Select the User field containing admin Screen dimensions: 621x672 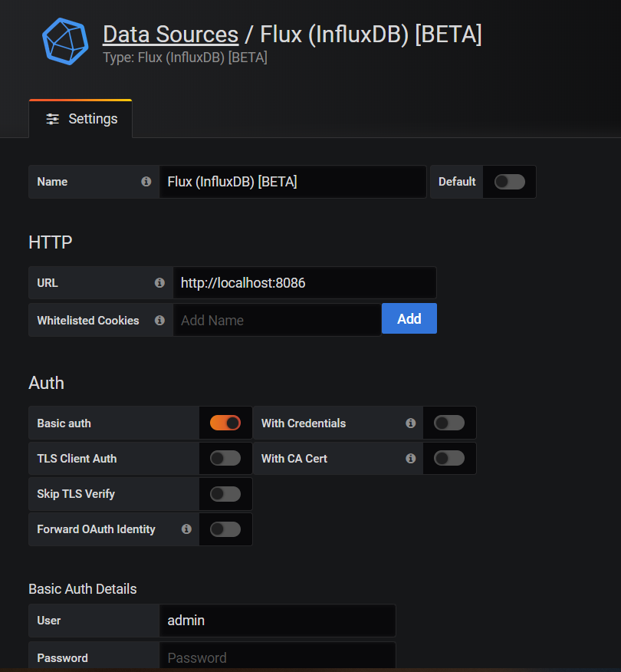pyautogui.click(x=278, y=621)
